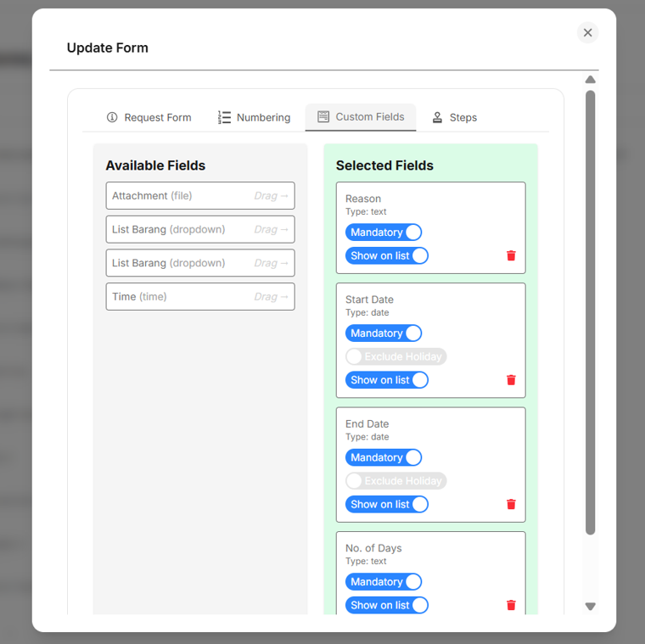Viewport: 645px width, 644px height.
Task: Remove Start Date field using trash icon
Action: click(x=511, y=380)
